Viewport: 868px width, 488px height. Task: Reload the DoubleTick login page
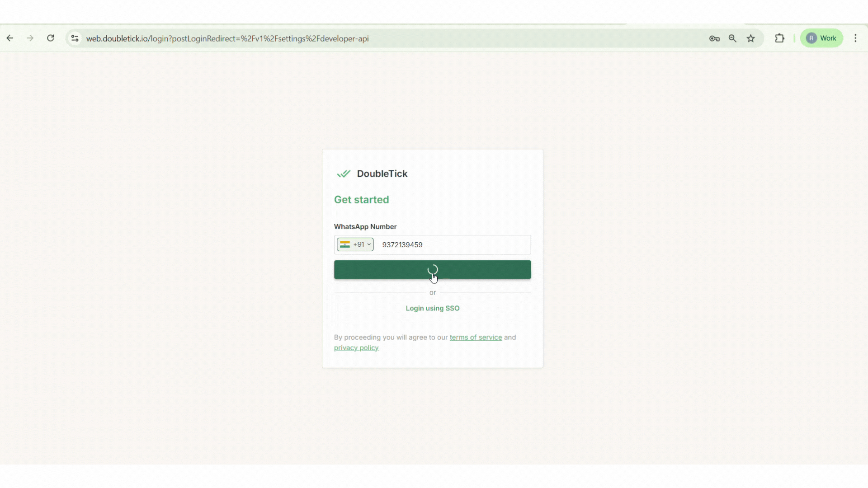pyautogui.click(x=51, y=38)
